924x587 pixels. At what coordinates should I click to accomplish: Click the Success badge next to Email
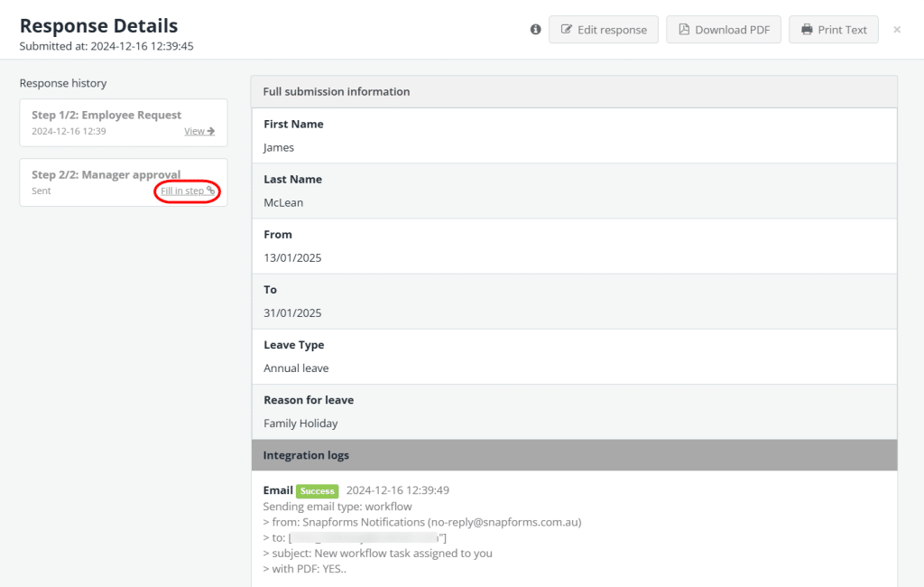[317, 490]
